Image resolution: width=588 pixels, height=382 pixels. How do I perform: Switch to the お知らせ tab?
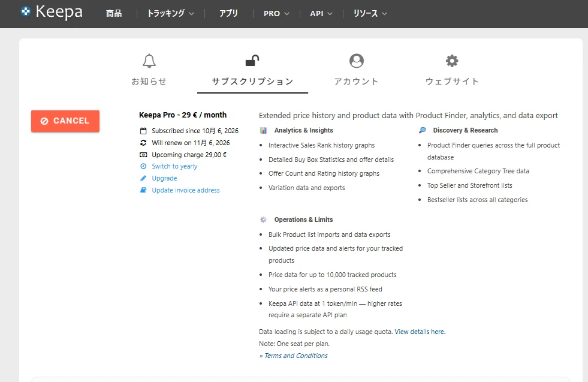149,82
